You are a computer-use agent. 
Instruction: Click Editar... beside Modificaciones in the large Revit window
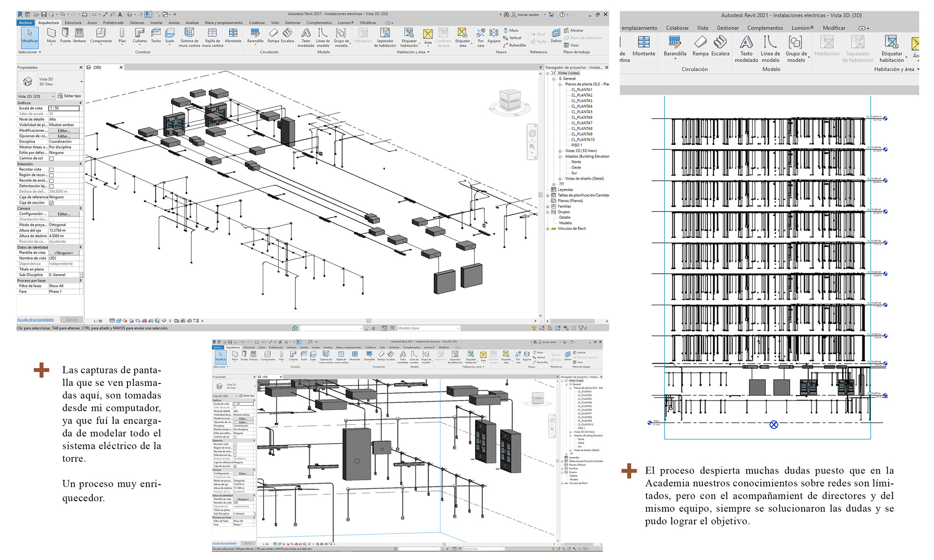64,131
